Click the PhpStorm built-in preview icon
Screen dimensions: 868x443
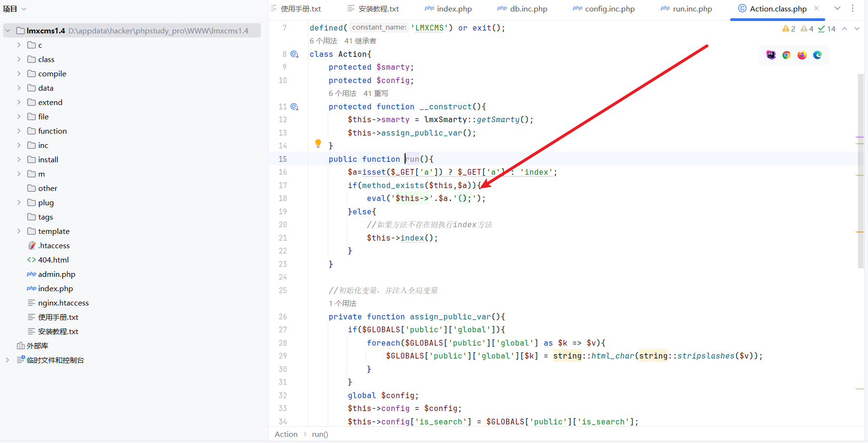click(771, 55)
